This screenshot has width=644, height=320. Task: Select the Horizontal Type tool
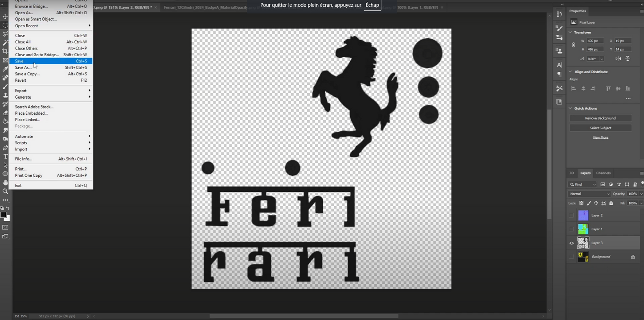5,156
